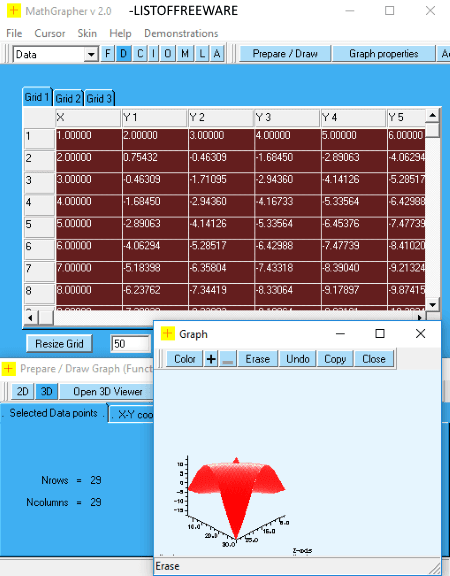Select the Y 4 column header
Image resolution: width=450 pixels, height=576 pixels.
click(x=353, y=118)
